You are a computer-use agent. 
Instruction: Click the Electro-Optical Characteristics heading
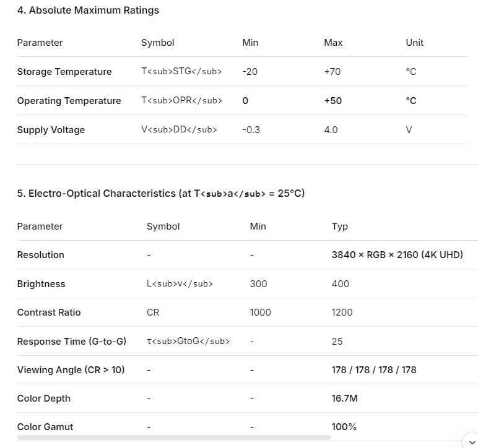(x=160, y=194)
